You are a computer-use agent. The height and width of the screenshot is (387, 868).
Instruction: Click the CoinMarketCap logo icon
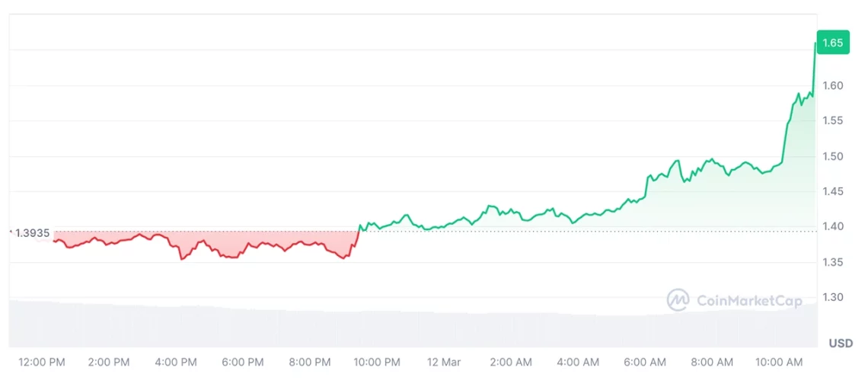(x=678, y=300)
